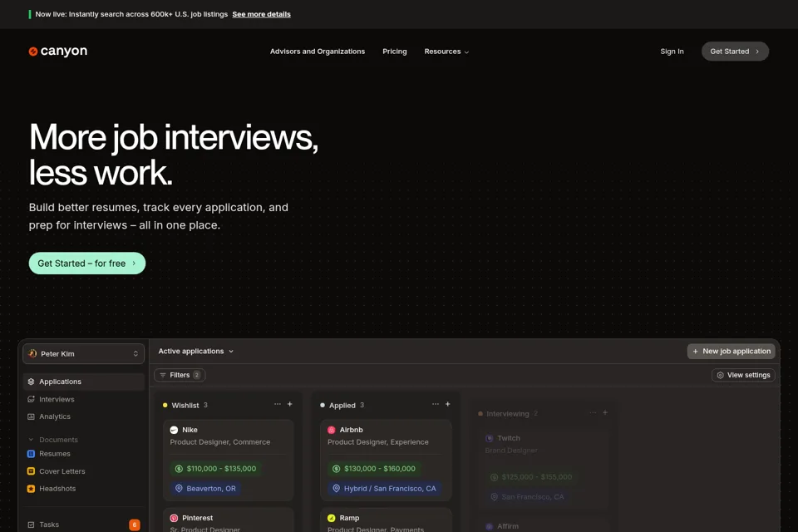Click the Filters funnel icon
798x532 pixels.
163,375
